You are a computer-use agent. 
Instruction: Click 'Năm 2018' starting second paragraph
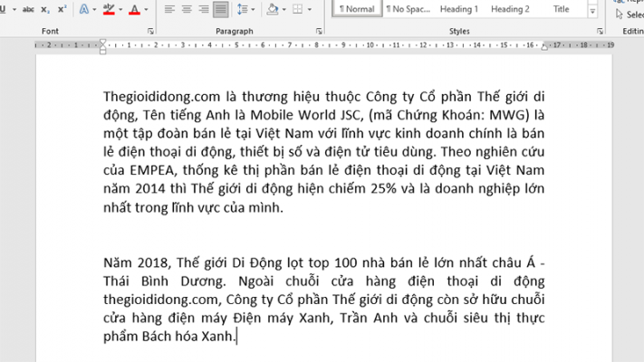pos(138,262)
